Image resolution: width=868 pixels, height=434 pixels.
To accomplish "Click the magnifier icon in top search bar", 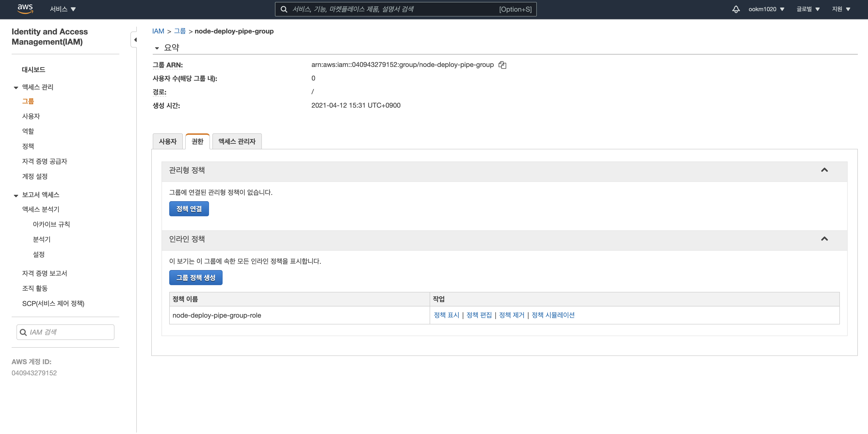I will coord(284,9).
